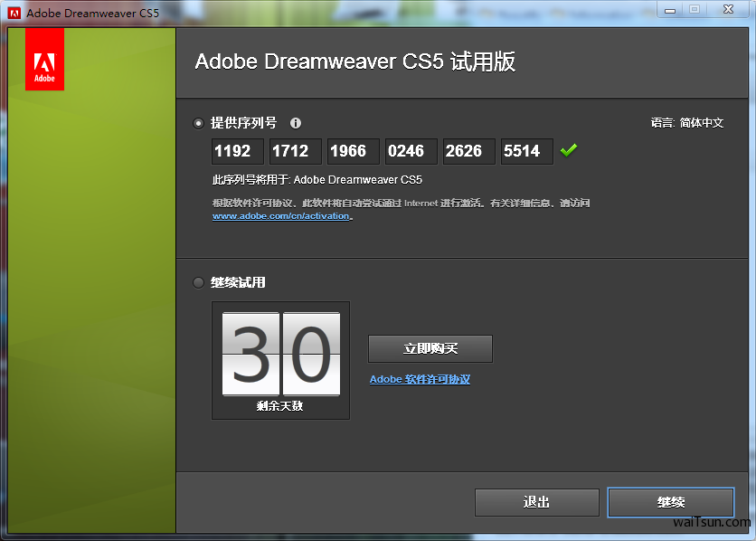Viewport: 756px width, 541px height.
Task: Click the serial field containing 1192
Action: coord(238,151)
